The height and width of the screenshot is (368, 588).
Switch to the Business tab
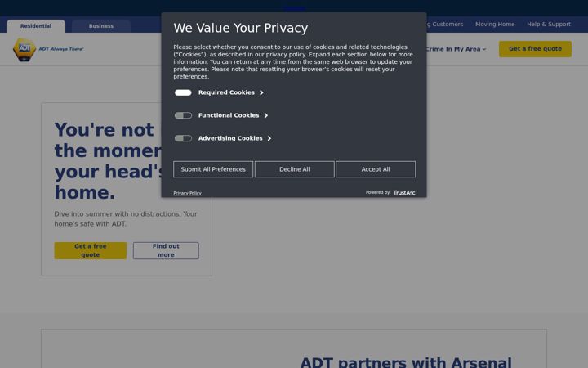coord(101,26)
